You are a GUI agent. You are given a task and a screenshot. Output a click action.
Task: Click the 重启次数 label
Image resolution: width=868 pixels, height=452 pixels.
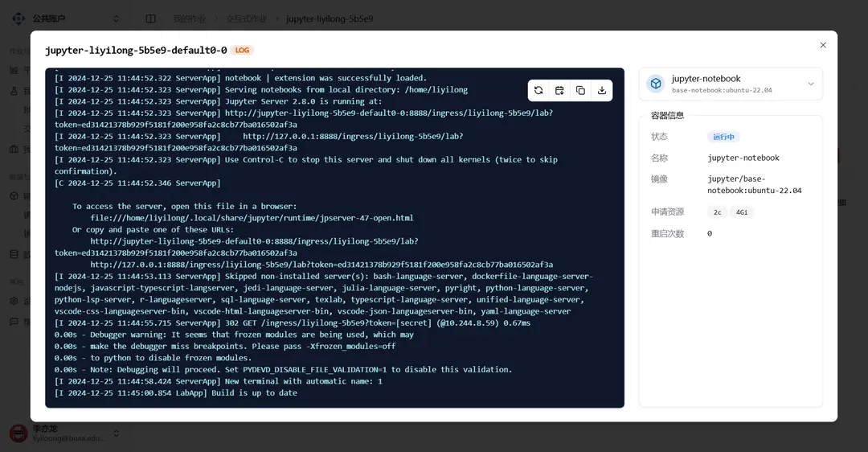pyautogui.click(x=667, y=234)
